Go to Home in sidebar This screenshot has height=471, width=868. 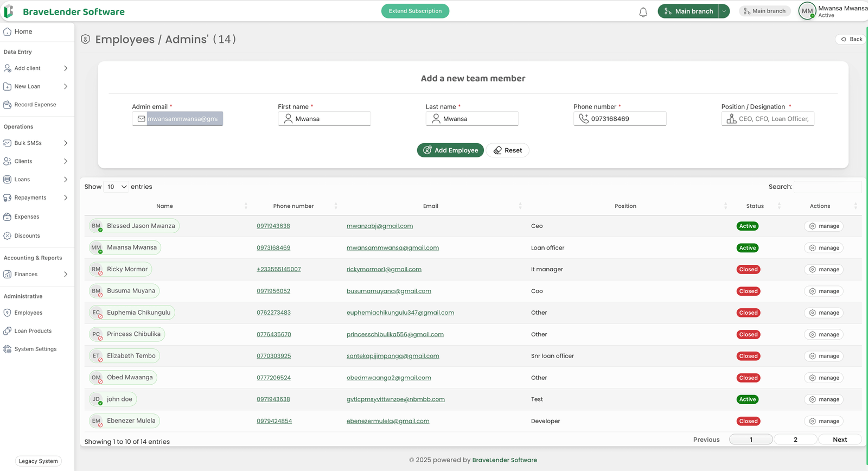(23, 32)
